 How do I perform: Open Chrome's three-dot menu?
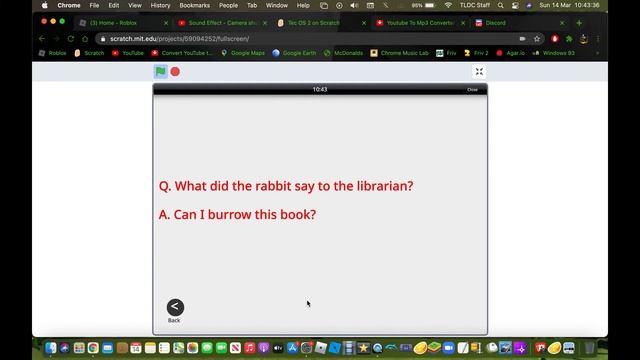[x=598, y=39]
